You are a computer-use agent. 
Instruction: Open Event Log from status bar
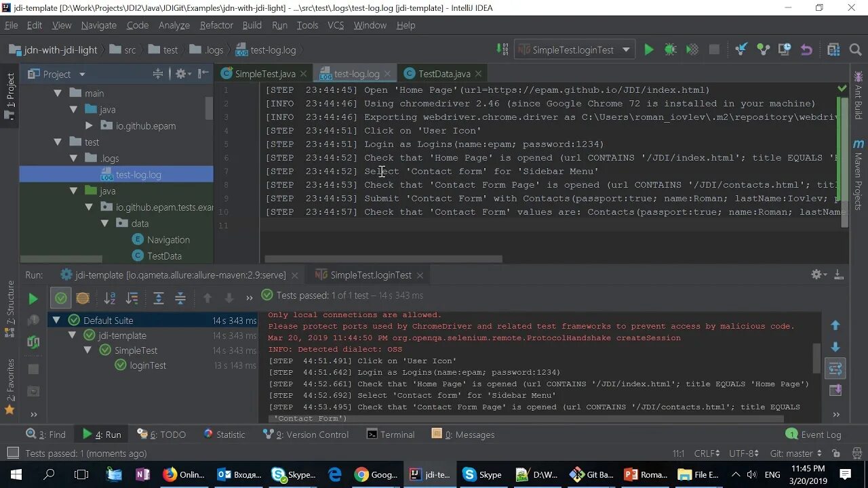click(814, 434)
